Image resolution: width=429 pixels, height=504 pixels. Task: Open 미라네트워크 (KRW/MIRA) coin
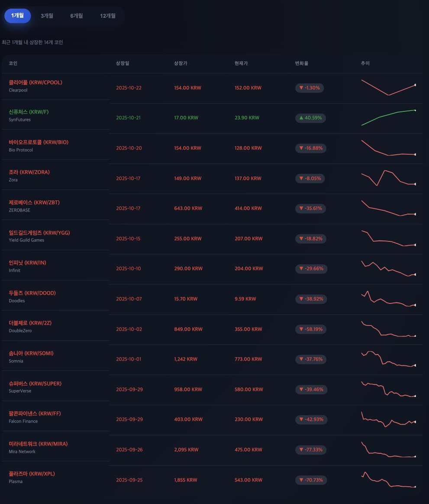point(38,444)
